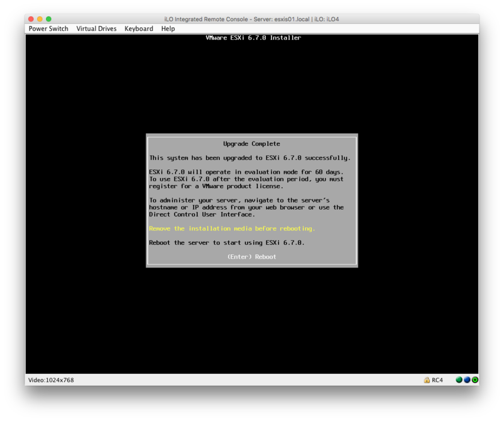The height and width of the screenshot is (421, 504).
Task: Open the Keyboard menu
Action: [x=139, y=28]
